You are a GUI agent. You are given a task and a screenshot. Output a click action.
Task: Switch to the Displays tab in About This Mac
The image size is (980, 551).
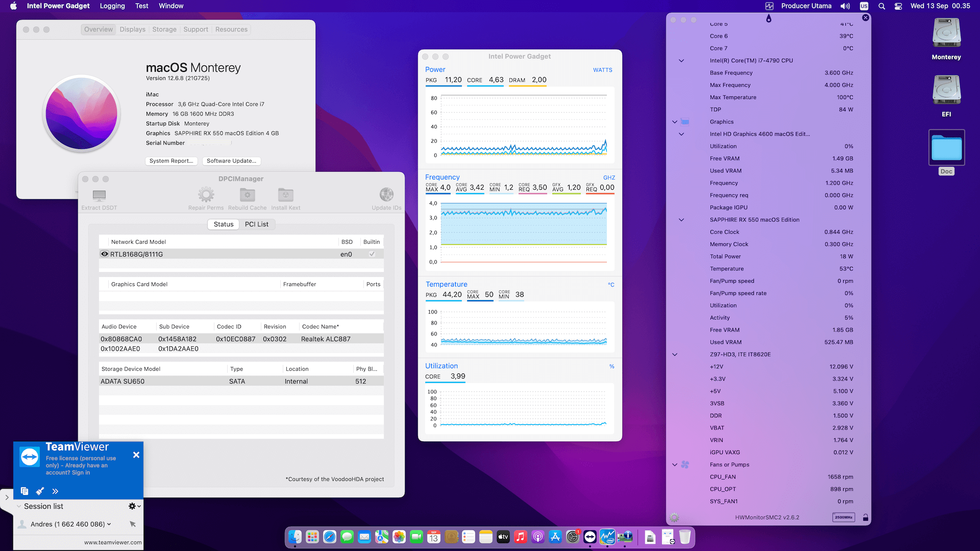click(x=133, y=30)
